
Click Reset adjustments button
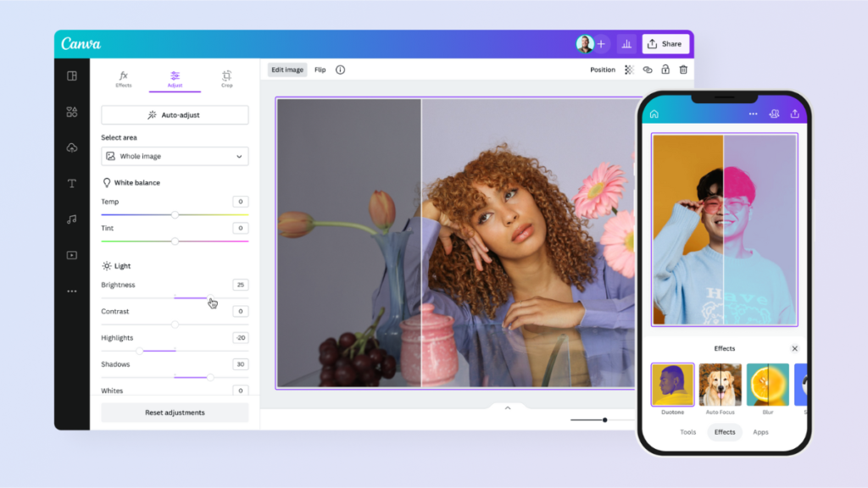(x=175, y=413)
